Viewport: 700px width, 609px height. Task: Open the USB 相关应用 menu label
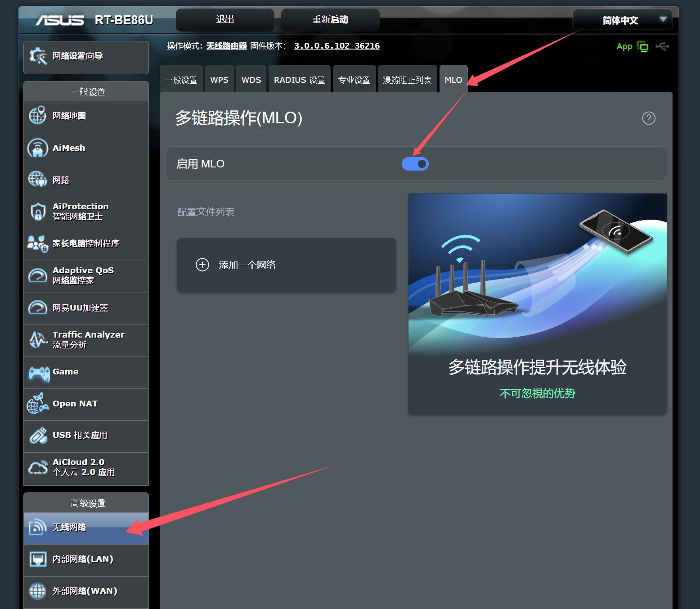pyautogui.click(x=80, y=435)
